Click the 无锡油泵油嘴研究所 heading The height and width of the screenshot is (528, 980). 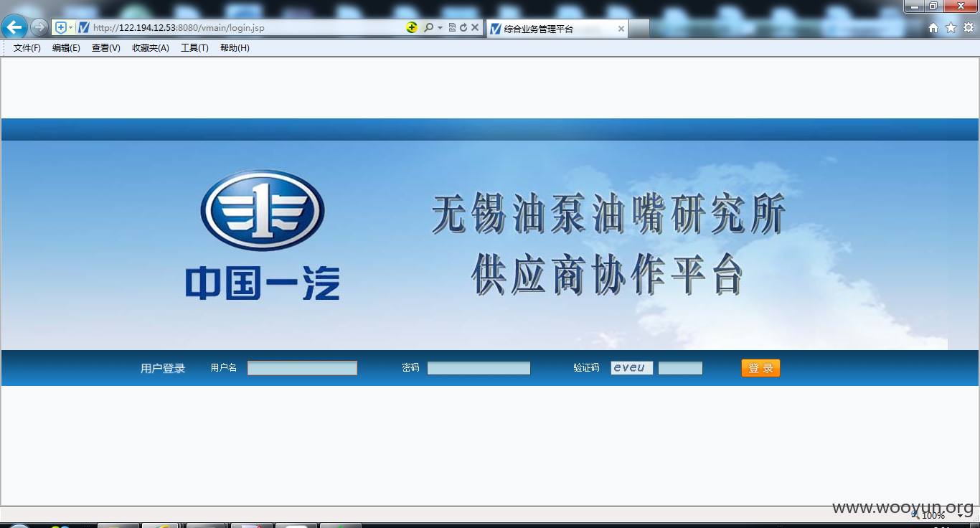pos(608,213)
